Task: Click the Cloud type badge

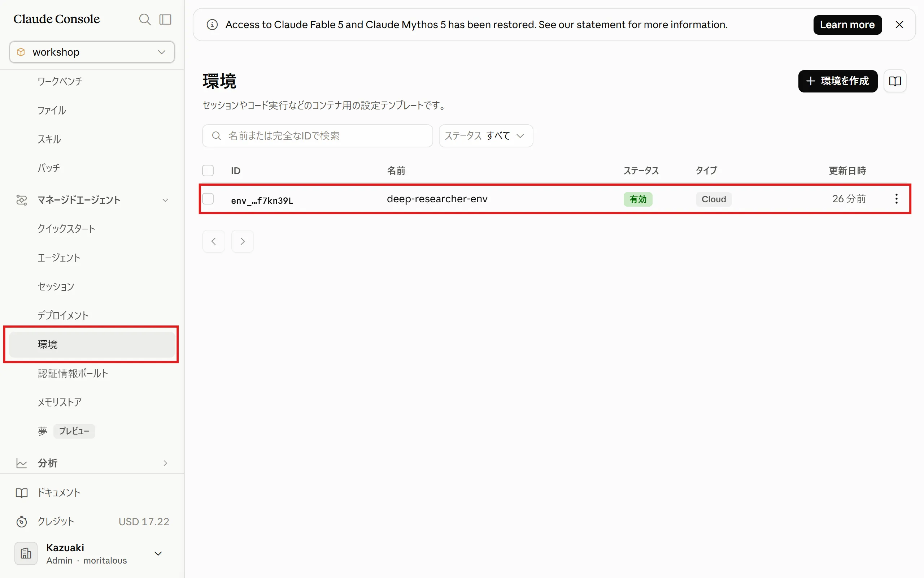Action: (714, 199)
